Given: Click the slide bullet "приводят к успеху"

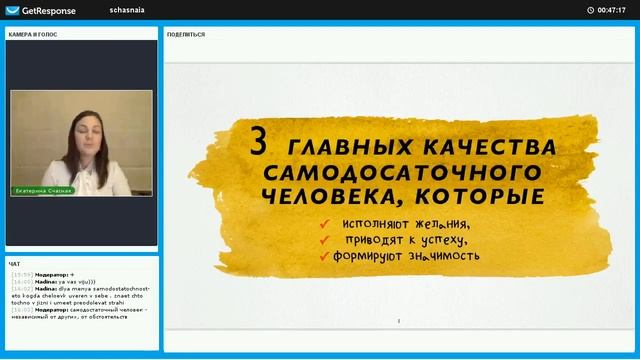Looking at the screenshot, I should (x=406, y=240).
